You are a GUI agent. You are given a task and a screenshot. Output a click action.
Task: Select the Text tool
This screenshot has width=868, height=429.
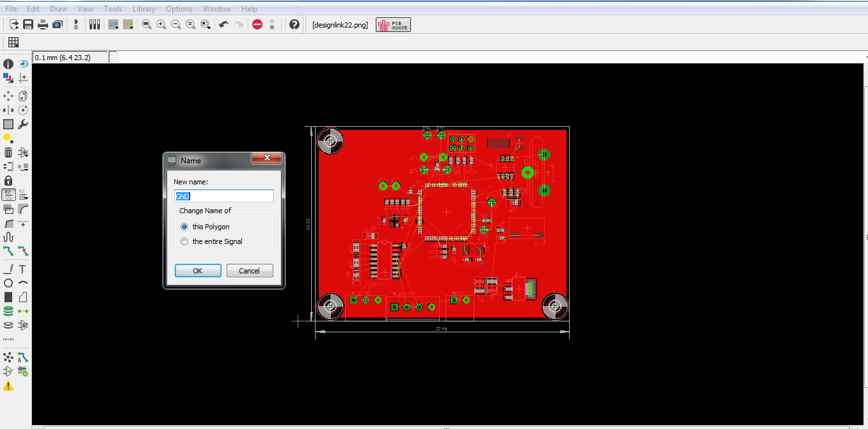click(23, 269)
